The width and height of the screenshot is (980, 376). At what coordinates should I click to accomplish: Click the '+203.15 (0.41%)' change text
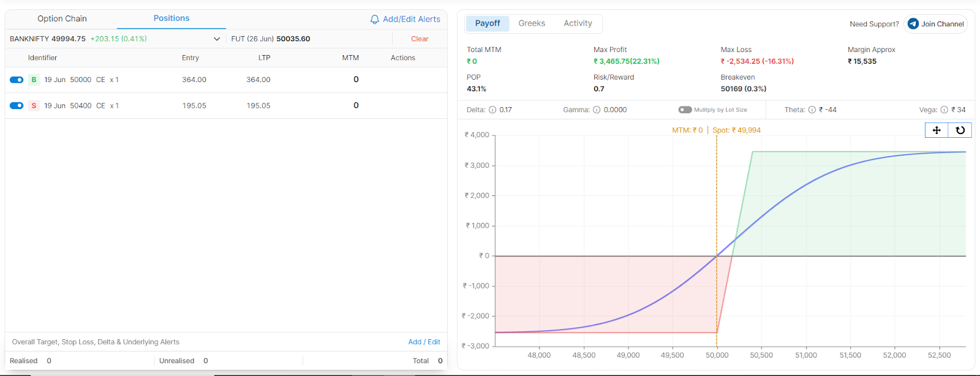pyautogui.click(x=118, y=39)
